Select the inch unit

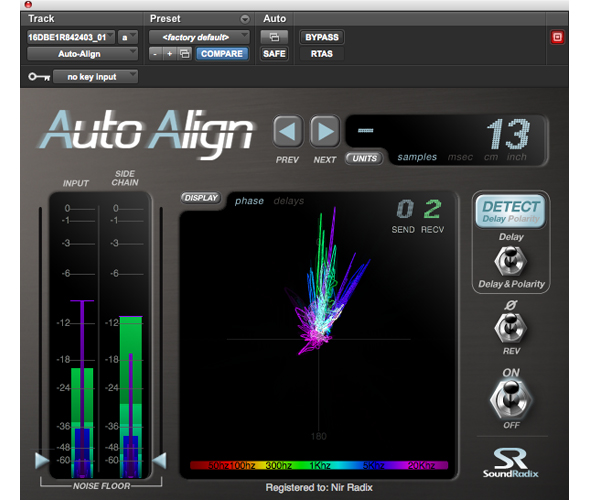(516, 157)
